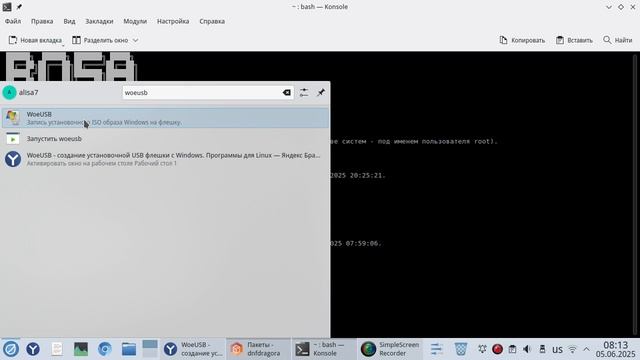Switch to SimpleScreenRecorder taskbar entry
This screenshot has height=360, width=640.
pos(390,349)
